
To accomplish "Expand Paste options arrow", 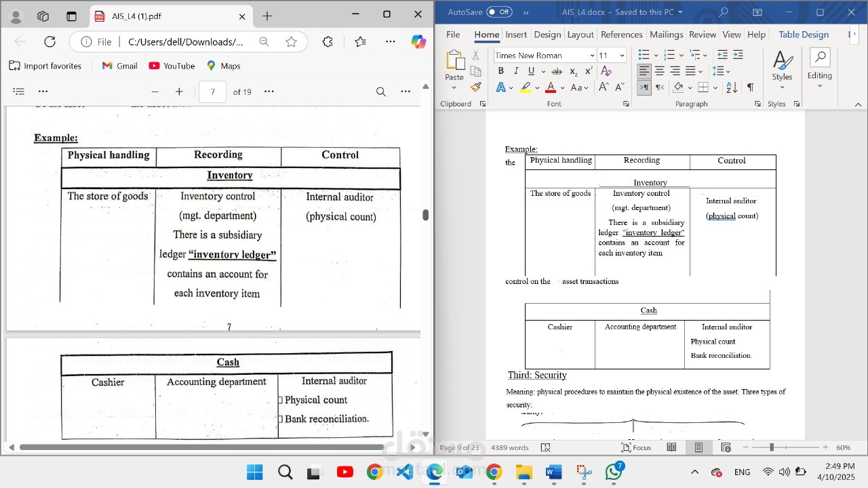I will [x=454, y=87].
